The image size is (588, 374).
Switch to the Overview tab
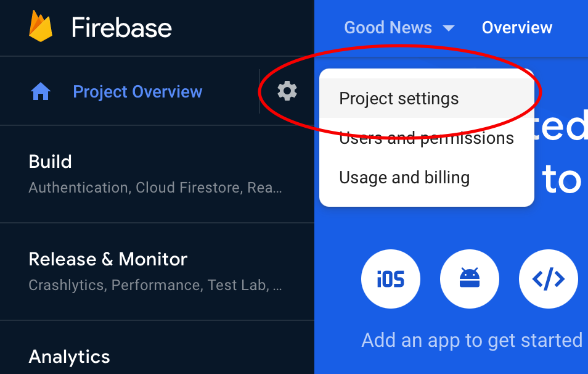[x=517, y=27]
